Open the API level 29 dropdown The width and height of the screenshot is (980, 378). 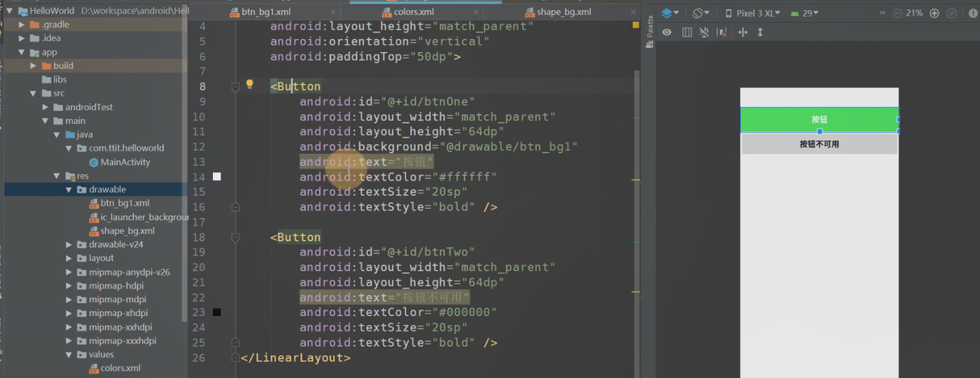click(x=805, y=13)
